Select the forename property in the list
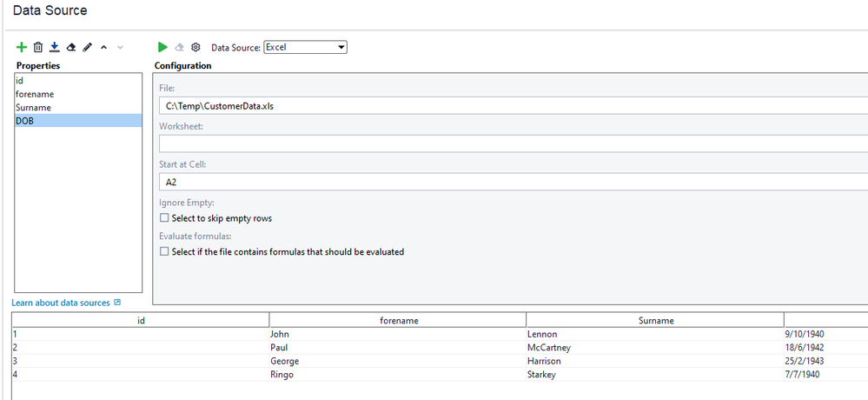The image size is (868, 400). [33, 94]
